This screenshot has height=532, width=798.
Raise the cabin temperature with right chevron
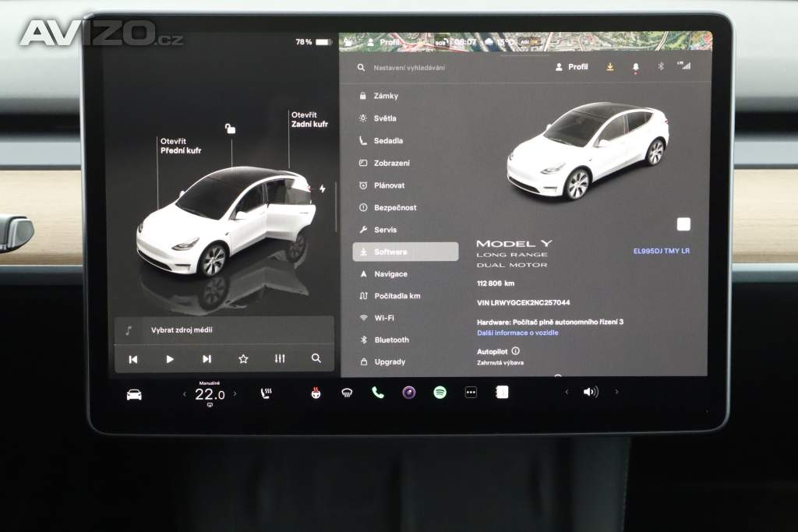(x=235, y=393)
